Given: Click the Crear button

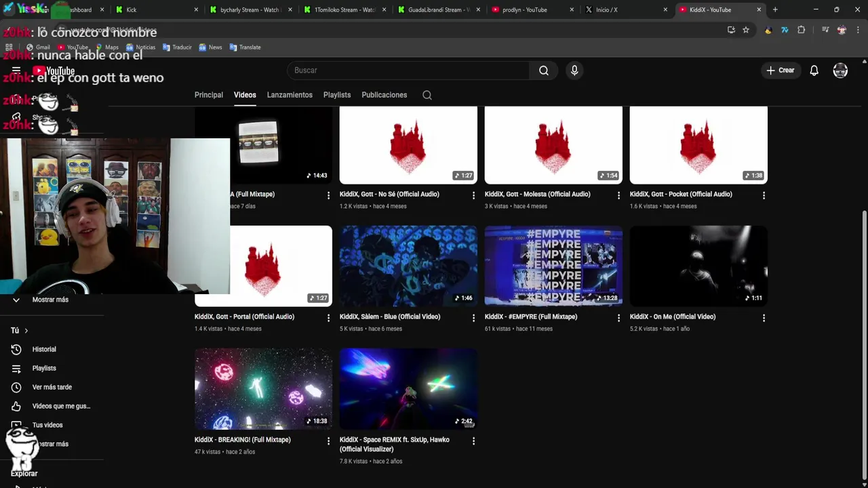Looking at the screenshot, I should (x=780, y=70).
